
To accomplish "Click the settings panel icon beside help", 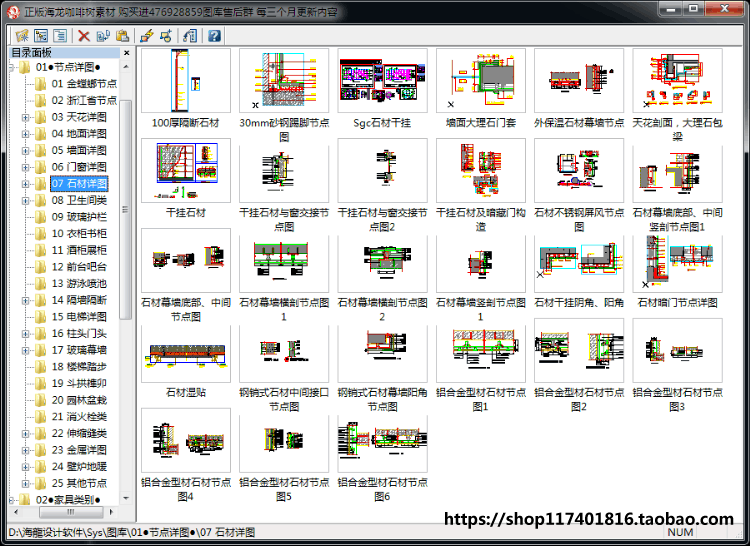I will point(190,35).
